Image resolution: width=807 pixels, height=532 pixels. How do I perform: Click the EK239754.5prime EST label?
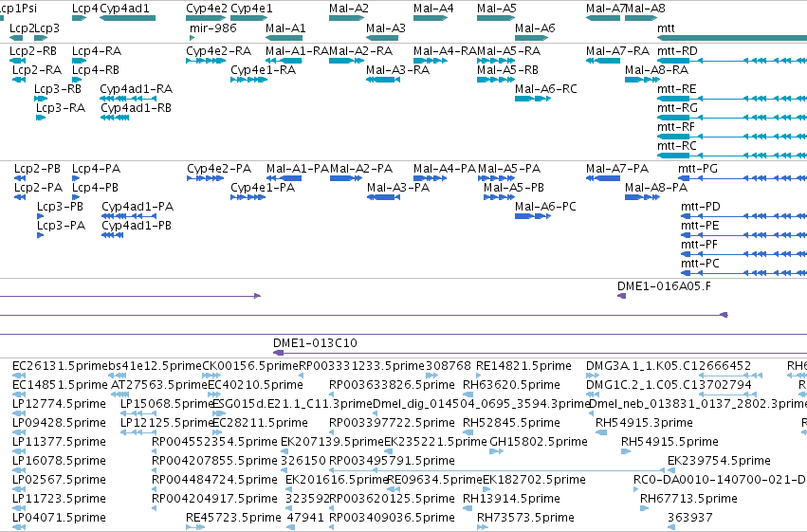coord(719,461)
